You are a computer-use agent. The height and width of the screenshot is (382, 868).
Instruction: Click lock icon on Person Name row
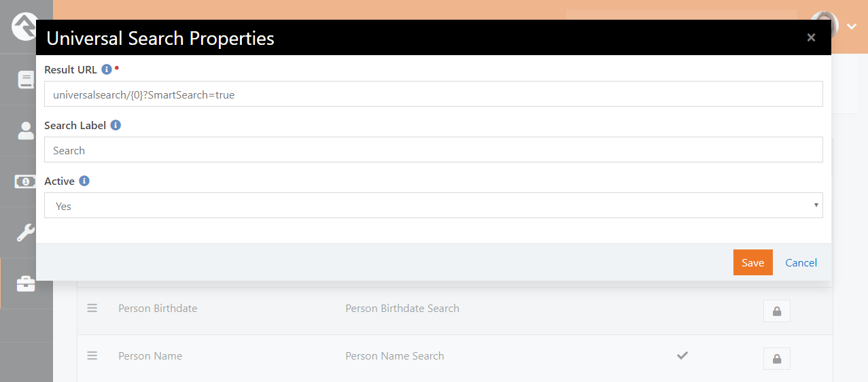(x=776, y=358)
